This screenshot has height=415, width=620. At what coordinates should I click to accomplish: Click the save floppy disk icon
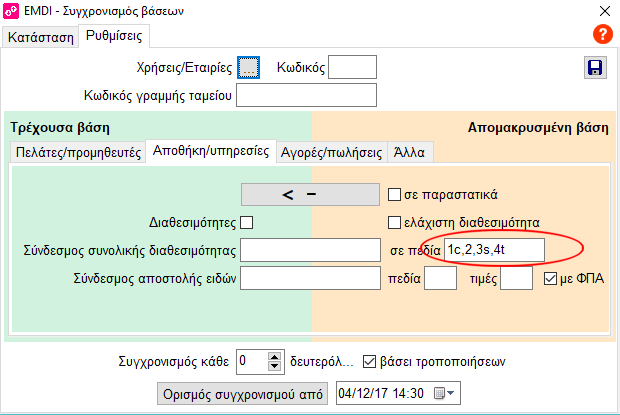(x=595, y=68)
